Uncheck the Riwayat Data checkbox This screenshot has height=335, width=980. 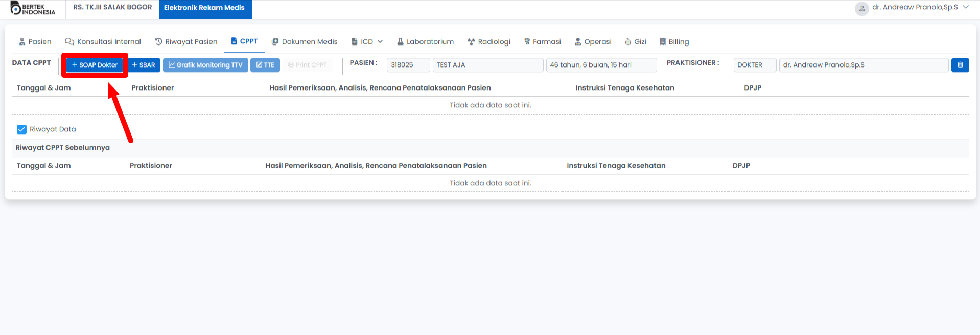[x=21, y=129]
